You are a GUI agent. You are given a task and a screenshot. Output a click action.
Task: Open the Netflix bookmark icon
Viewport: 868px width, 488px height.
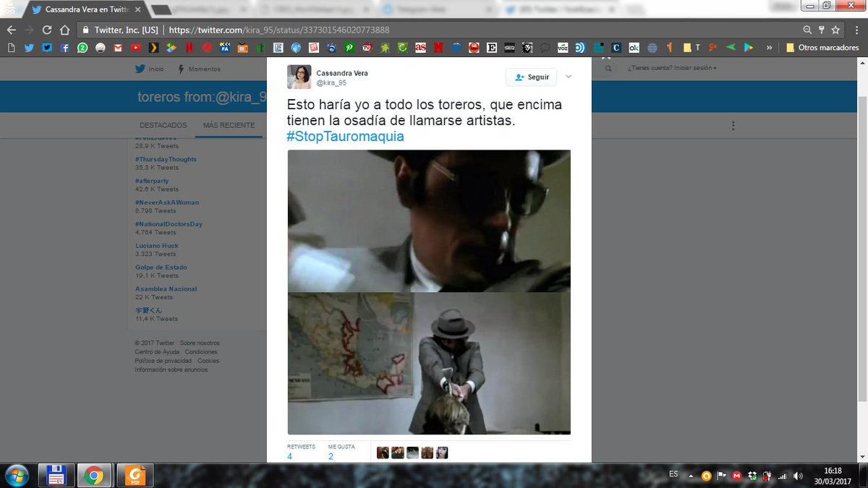point(189,48)
